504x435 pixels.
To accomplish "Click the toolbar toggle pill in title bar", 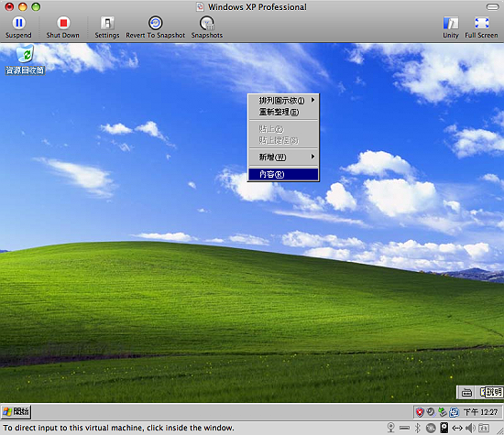I will (x=492, y=6).
